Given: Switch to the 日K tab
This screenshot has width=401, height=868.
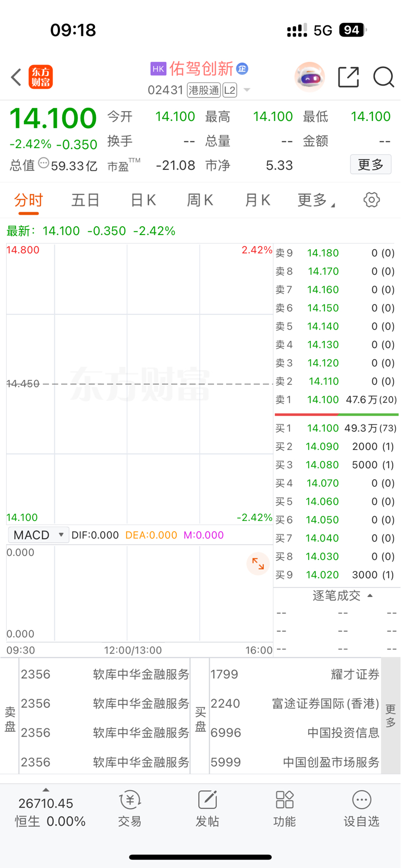Looking at the screenshot, I should tap(143, 200).
